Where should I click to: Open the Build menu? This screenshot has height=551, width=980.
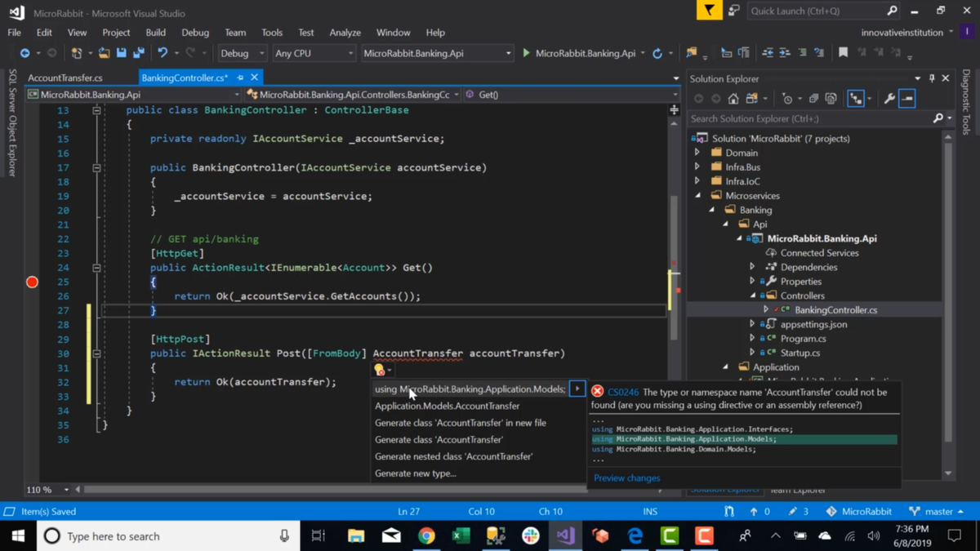(x=155, y=33)
